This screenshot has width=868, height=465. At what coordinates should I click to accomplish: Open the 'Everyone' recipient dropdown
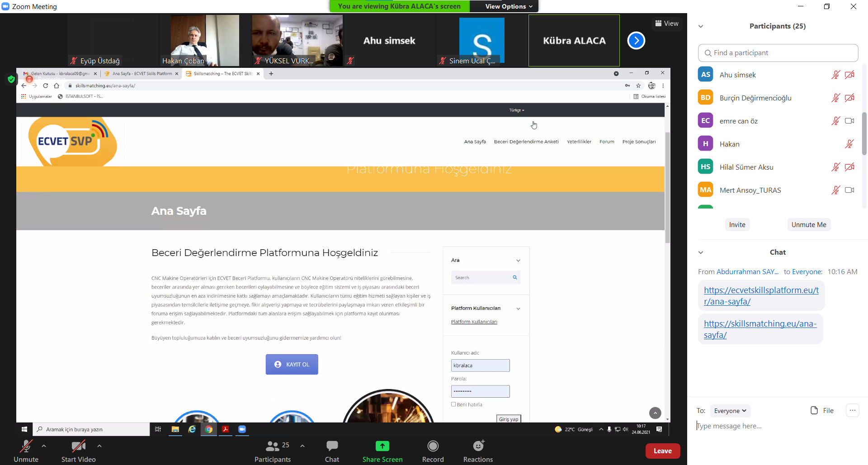point(730,411)
